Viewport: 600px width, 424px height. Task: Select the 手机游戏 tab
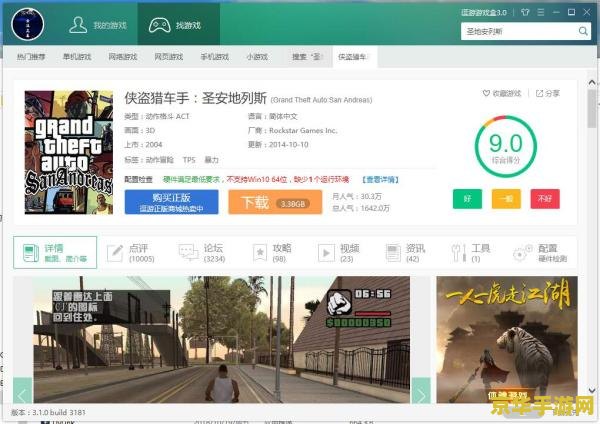215,57
